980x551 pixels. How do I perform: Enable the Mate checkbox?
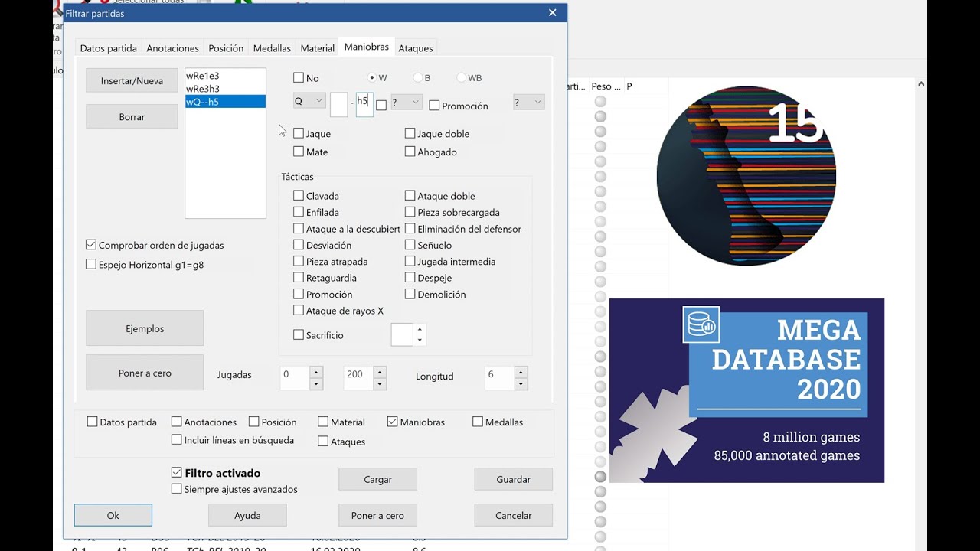tap(299, 152)
